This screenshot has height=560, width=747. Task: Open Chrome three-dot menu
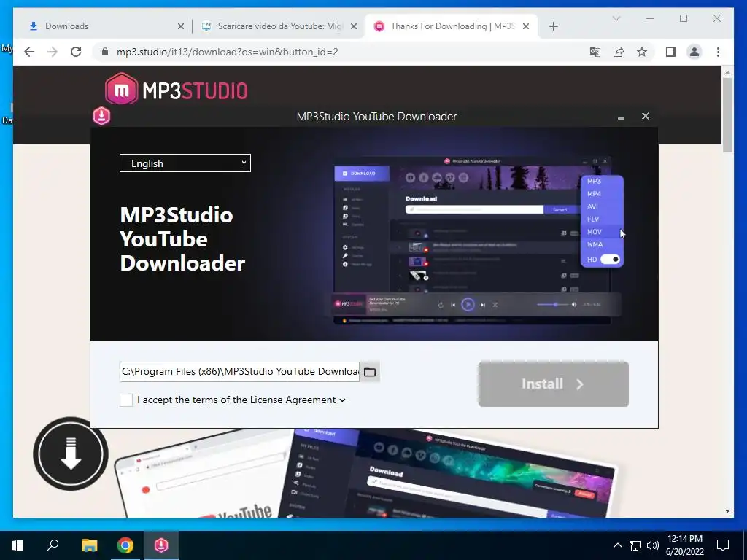718,52
